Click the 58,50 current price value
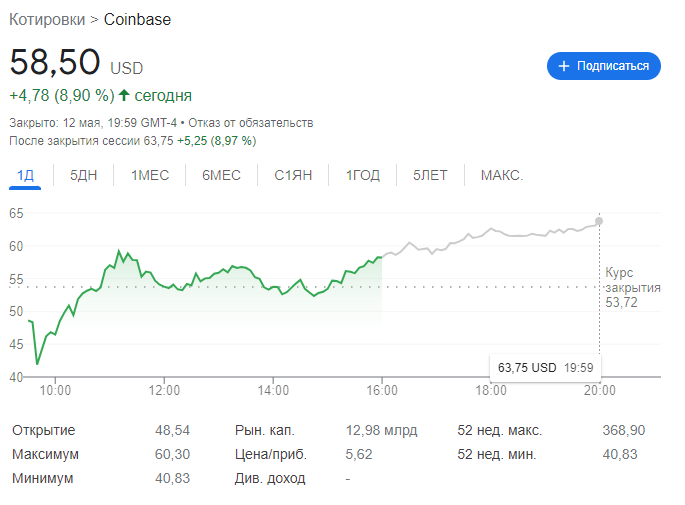 55,62
